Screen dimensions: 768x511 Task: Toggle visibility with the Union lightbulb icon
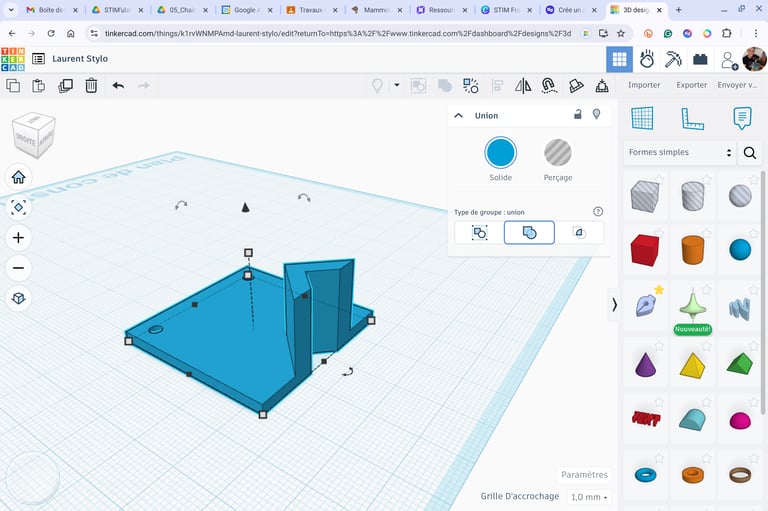597,115
